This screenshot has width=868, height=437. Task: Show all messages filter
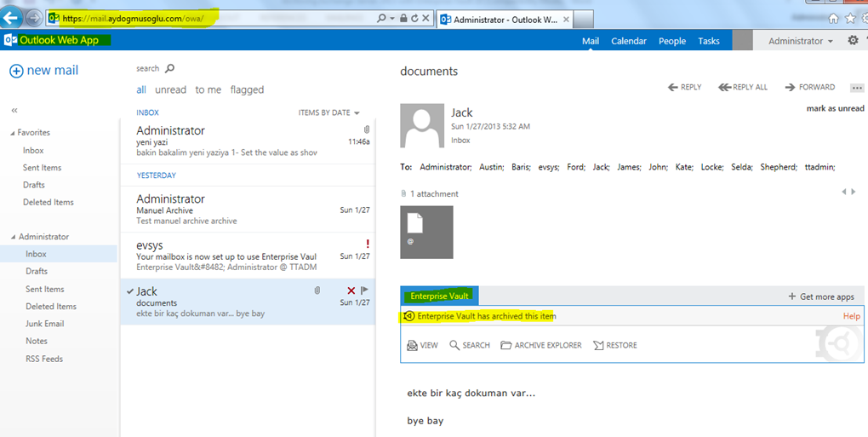point(141,89)
